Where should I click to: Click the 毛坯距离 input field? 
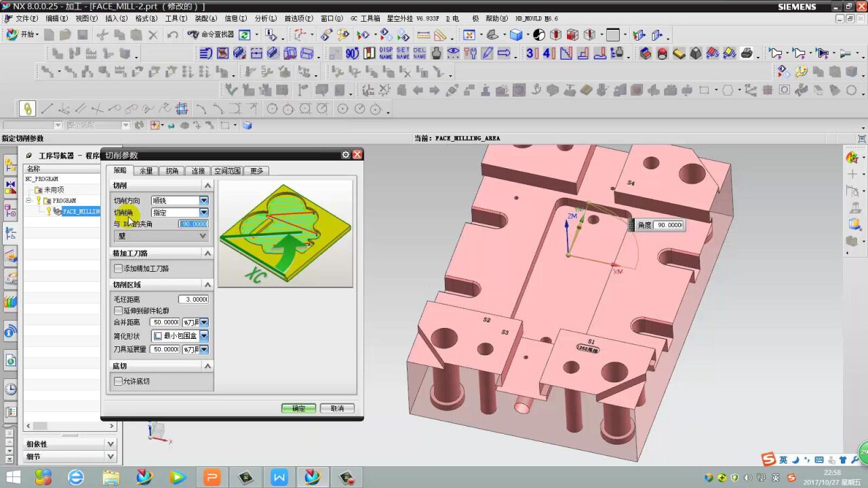(x=193, y=299)
